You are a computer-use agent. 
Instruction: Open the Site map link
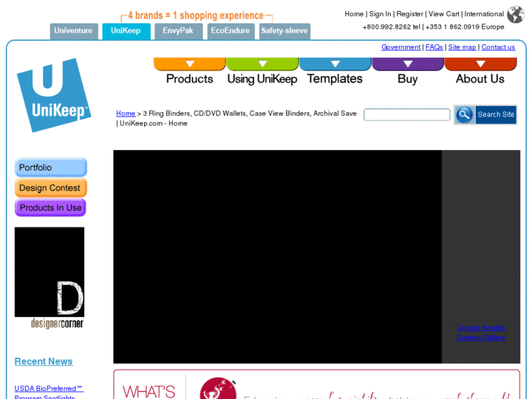(x=462, y=47)
